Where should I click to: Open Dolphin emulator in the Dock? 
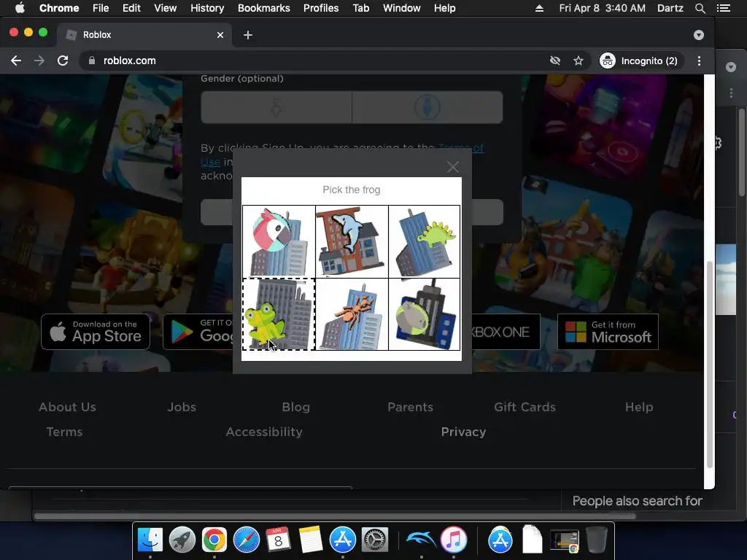click(x=421, y=540)
